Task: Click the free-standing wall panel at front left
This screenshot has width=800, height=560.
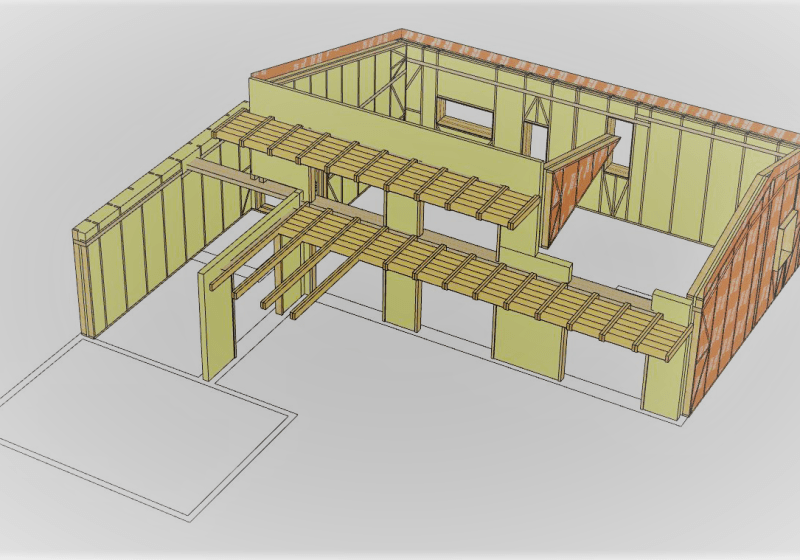Action: tap(220, 318)
